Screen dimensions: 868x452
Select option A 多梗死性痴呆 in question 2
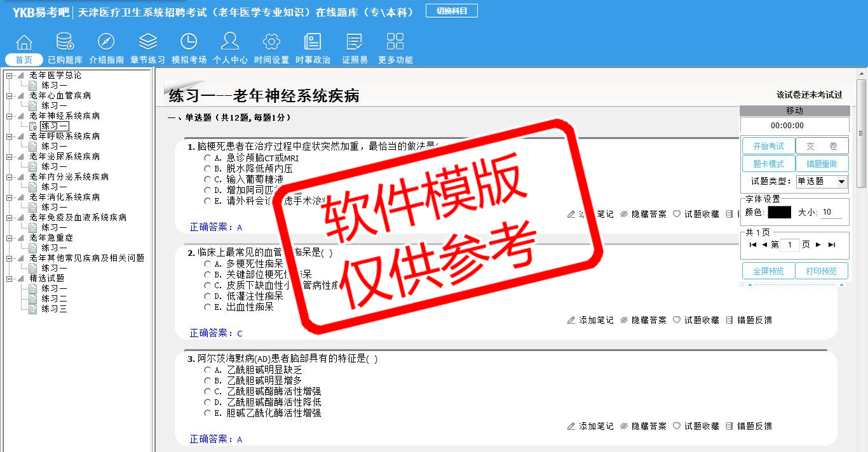tap(207, 263)
